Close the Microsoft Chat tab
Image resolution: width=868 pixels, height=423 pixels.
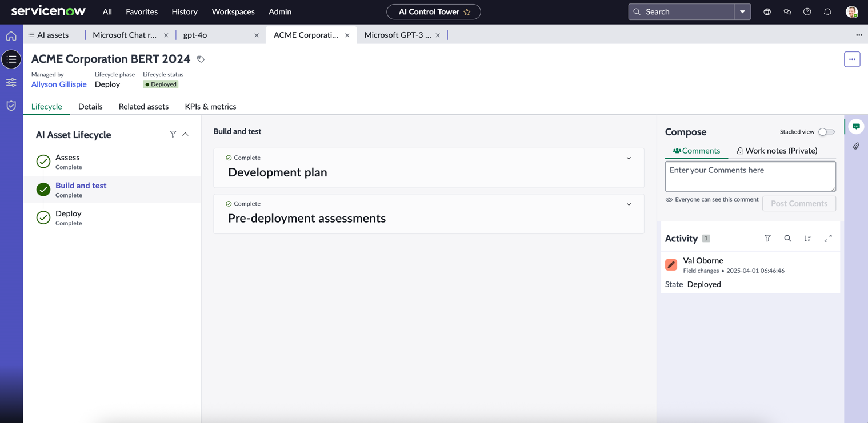point(166,35)
